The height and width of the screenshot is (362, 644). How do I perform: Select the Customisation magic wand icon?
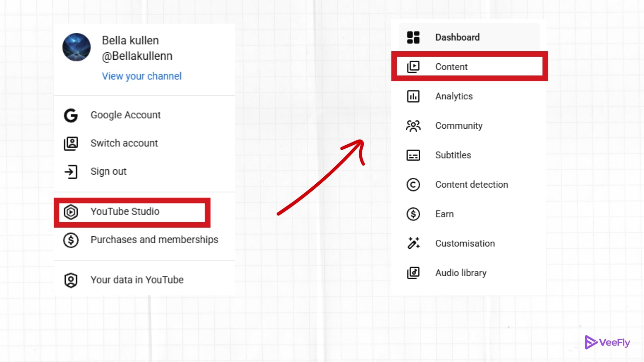pos(413,243)
